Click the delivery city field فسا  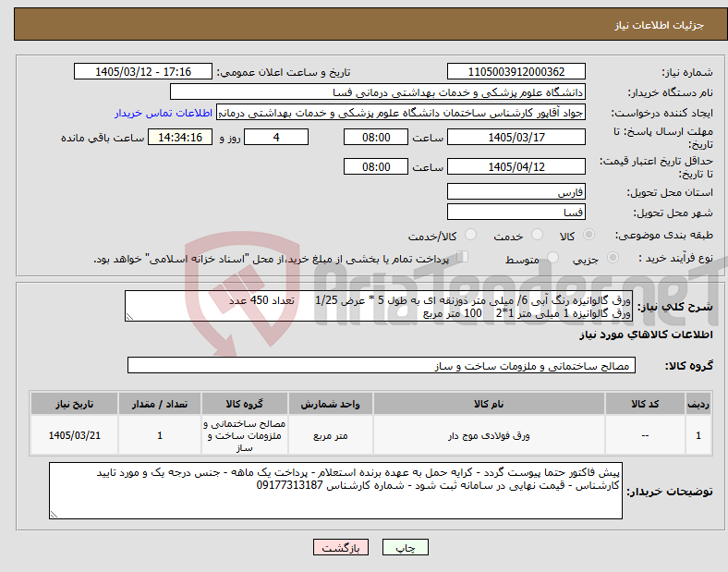pos(516,212)
